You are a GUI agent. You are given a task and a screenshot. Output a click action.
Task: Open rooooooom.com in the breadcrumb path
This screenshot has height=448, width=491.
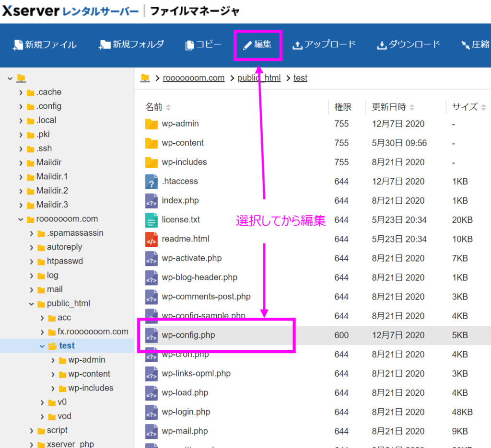[x=194, y=78]
